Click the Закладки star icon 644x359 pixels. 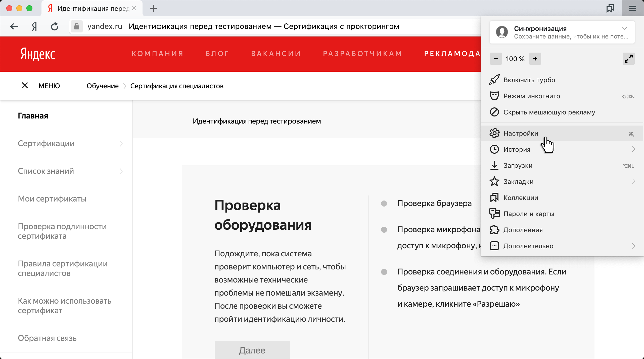click(x=494, y=181)
